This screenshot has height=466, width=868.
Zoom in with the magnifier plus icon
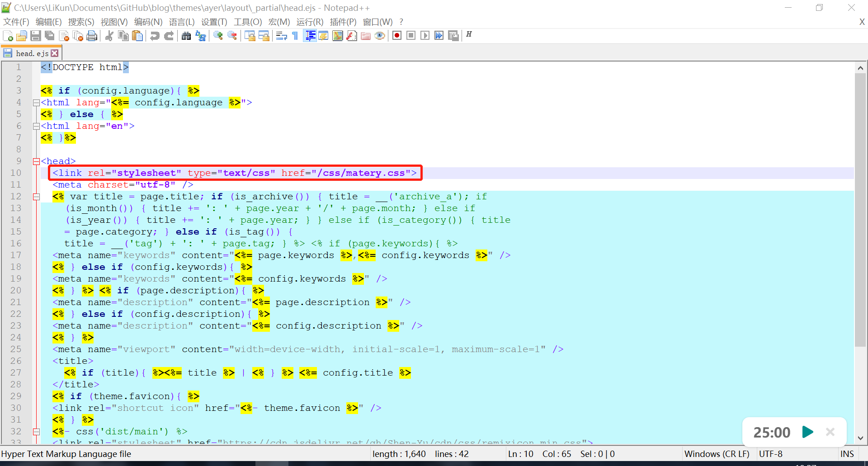click(218, 36)
